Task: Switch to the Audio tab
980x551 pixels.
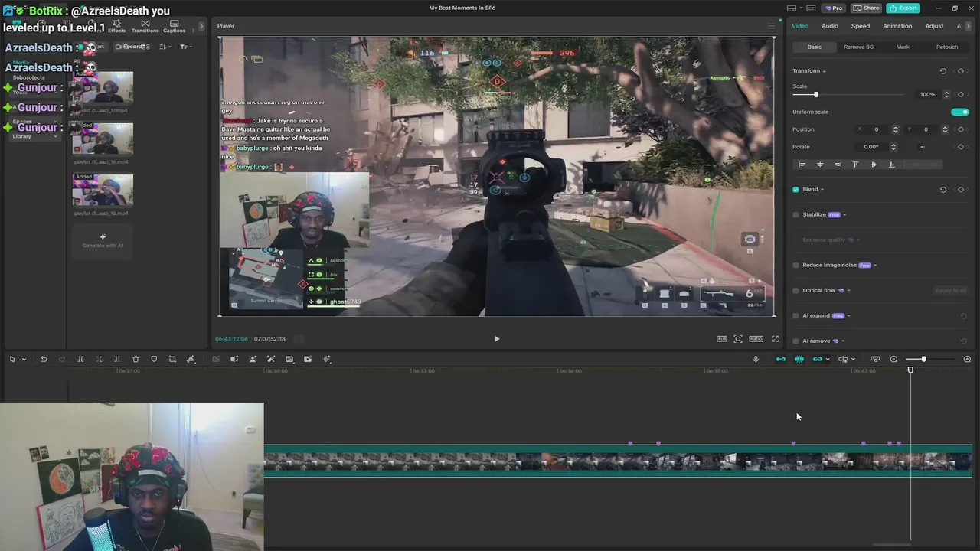Action: pos(830,26)
